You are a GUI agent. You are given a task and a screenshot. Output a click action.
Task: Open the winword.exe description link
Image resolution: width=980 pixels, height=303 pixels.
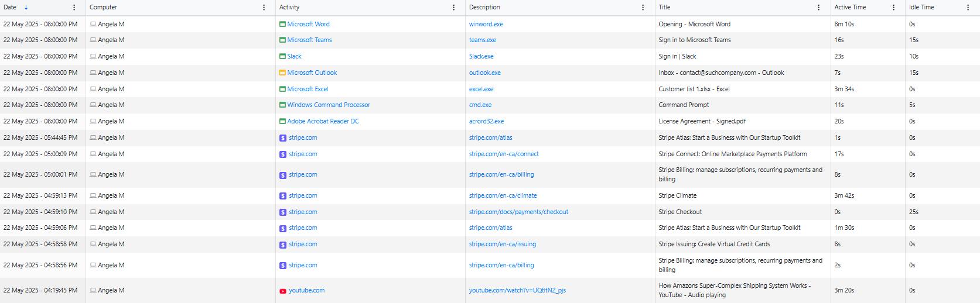[486, 25]
